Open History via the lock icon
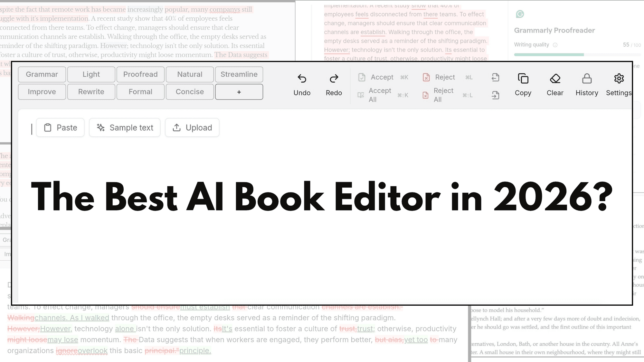This screenshot has width=644, height=362. point(587,79)
